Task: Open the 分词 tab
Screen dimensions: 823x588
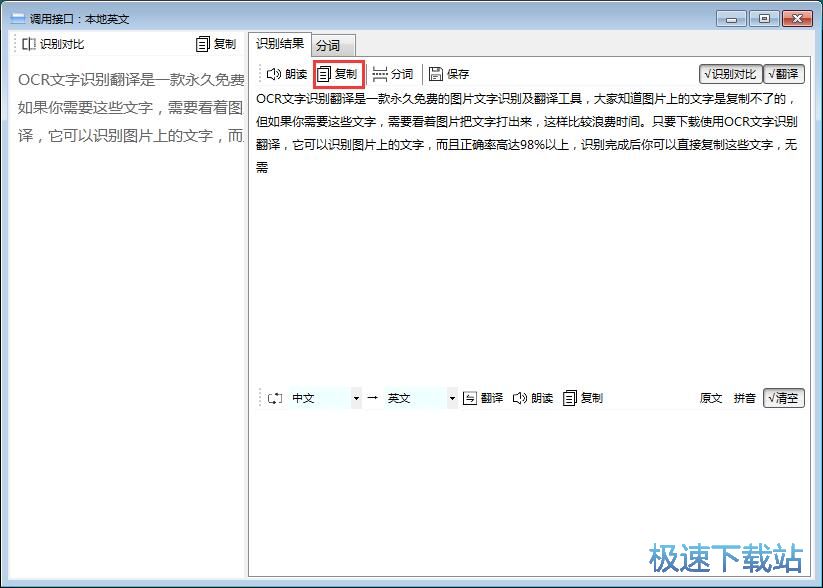Action: 334,46
